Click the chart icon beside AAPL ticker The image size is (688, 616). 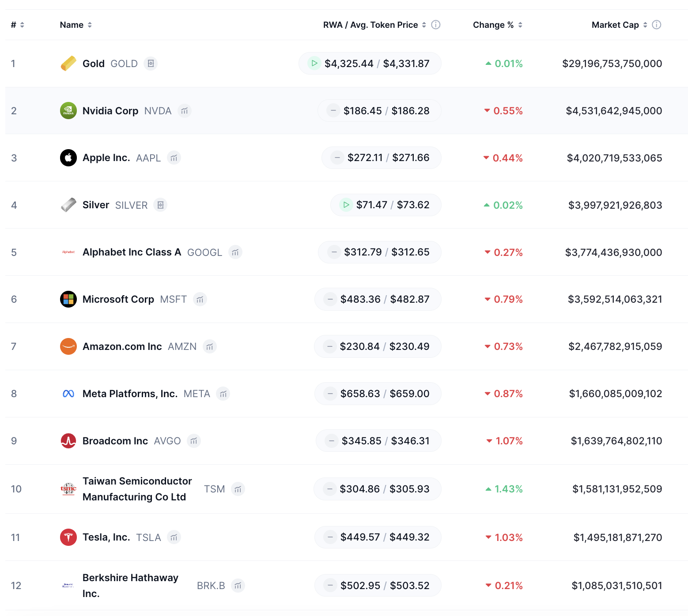174,158
